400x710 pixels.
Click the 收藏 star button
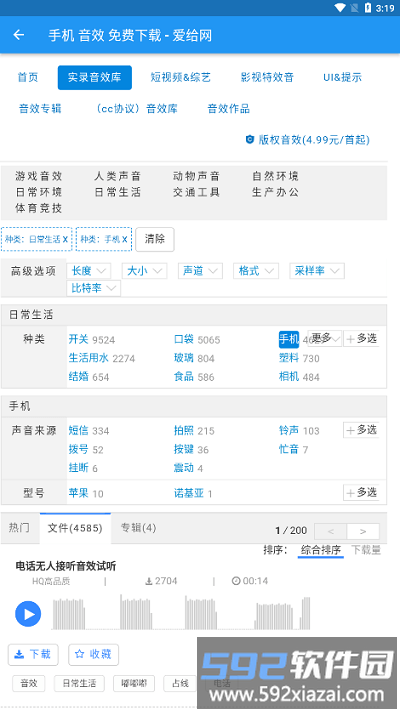coord(93,654)
